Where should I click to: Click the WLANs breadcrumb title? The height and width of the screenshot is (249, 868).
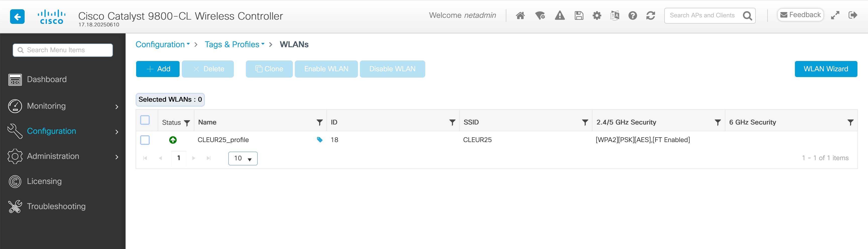coord(294,44)
